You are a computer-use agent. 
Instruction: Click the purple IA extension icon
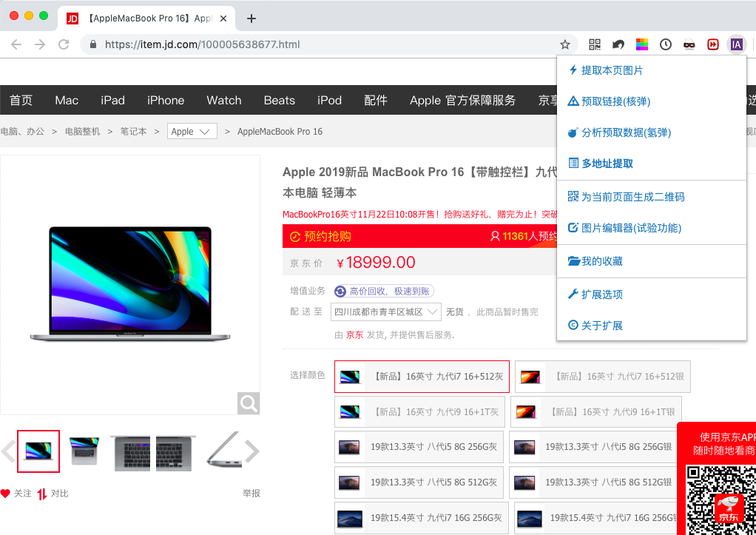(x=736, y=44)
